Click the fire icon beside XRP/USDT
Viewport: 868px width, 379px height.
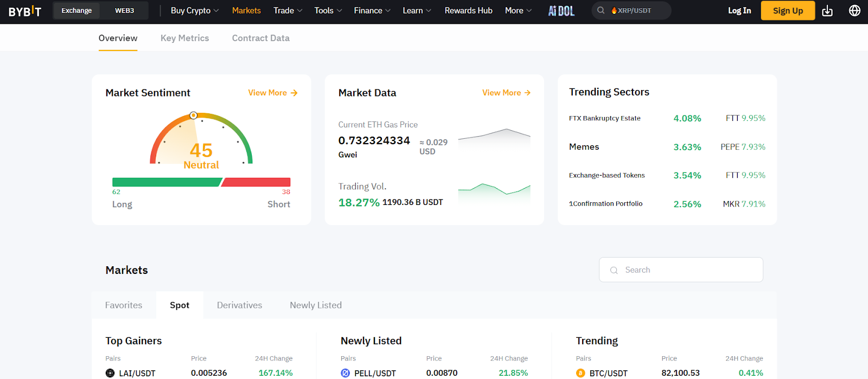tap(614, 10)
